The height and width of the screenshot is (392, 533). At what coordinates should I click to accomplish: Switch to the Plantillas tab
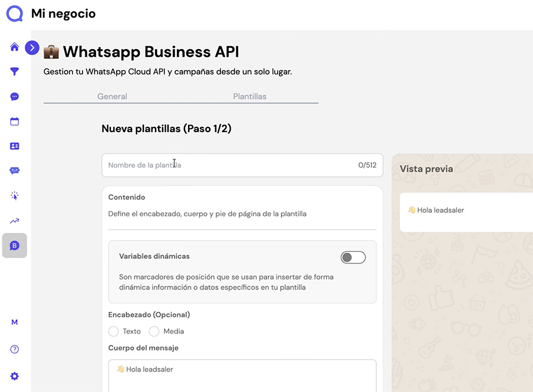point(249,96)
